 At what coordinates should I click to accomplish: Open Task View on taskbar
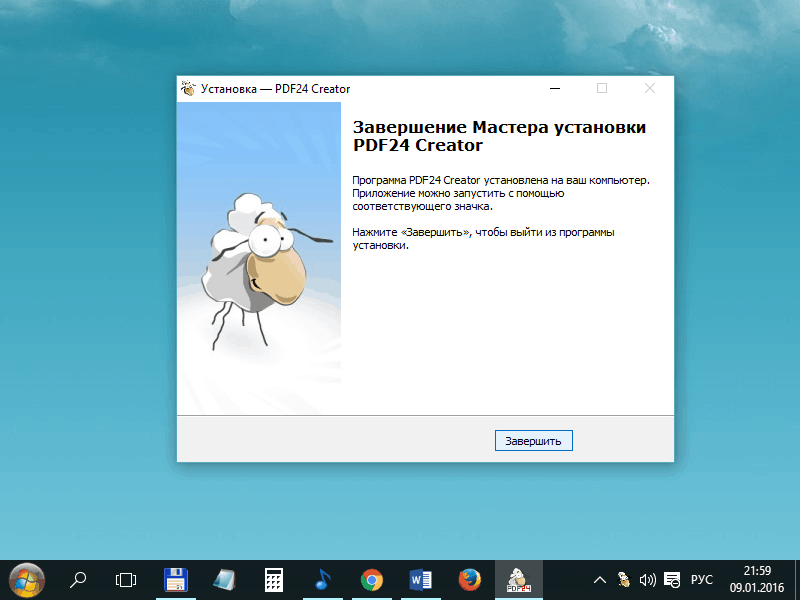pos(126,580)
